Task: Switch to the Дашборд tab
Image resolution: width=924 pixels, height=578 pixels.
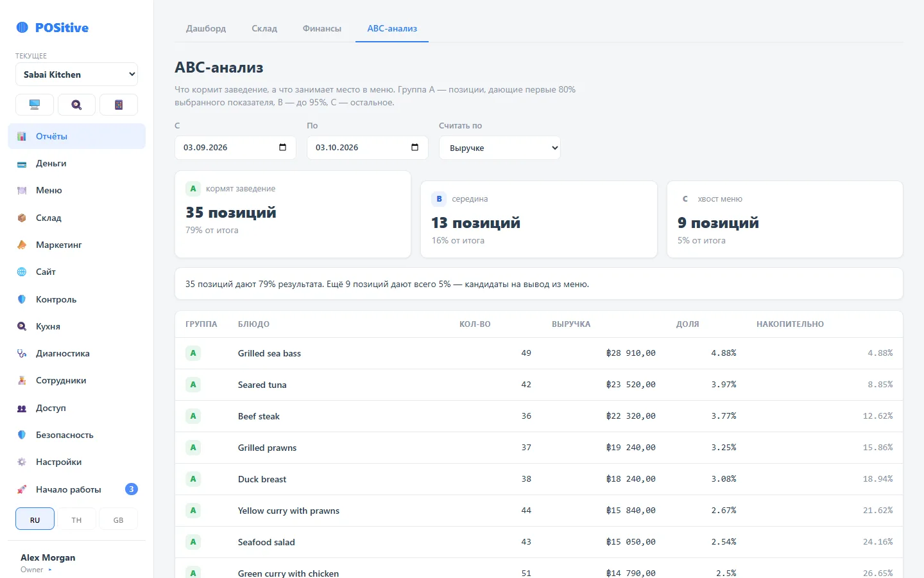Action: (x=206, y=28)
